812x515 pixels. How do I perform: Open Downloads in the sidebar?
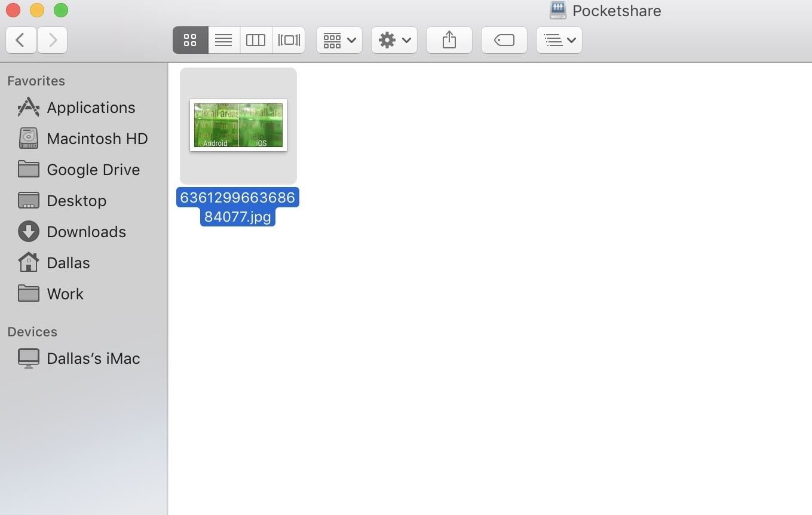coord(84,232)
